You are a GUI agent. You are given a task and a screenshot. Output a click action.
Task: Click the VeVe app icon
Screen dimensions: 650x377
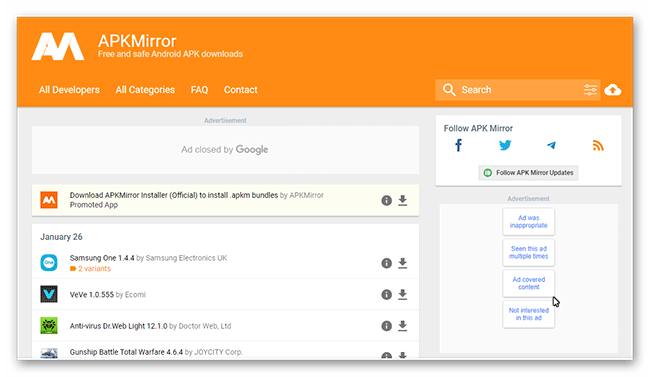coord(49,294)
